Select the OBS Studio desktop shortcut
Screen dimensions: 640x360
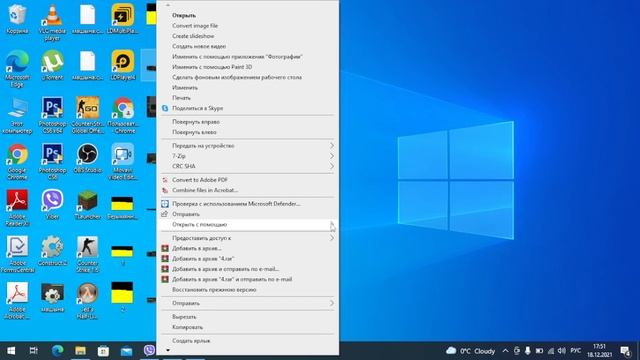coord(87,158)
